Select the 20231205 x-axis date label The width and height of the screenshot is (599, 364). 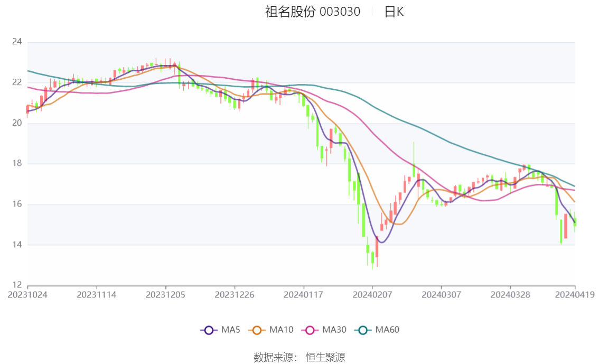[166, 295]
